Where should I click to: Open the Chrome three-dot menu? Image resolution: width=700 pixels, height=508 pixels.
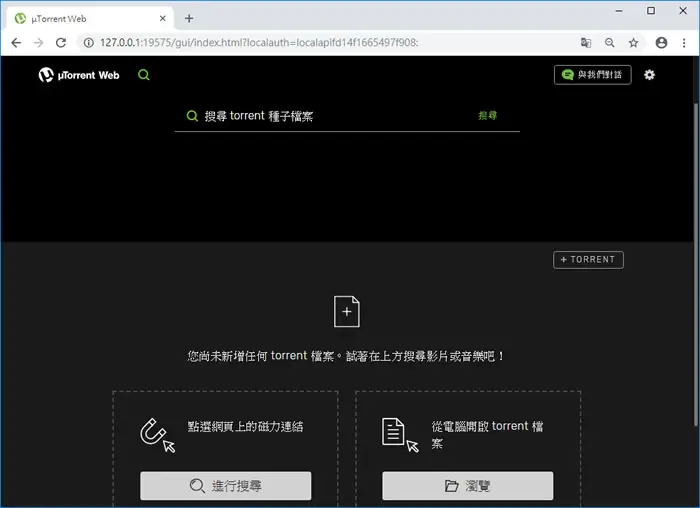click(684, 43)
